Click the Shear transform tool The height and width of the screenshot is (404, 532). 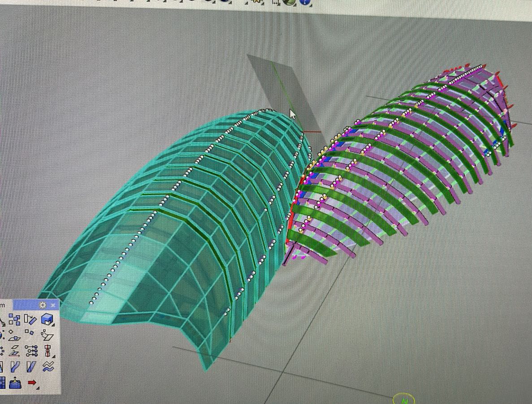point(31,367)
